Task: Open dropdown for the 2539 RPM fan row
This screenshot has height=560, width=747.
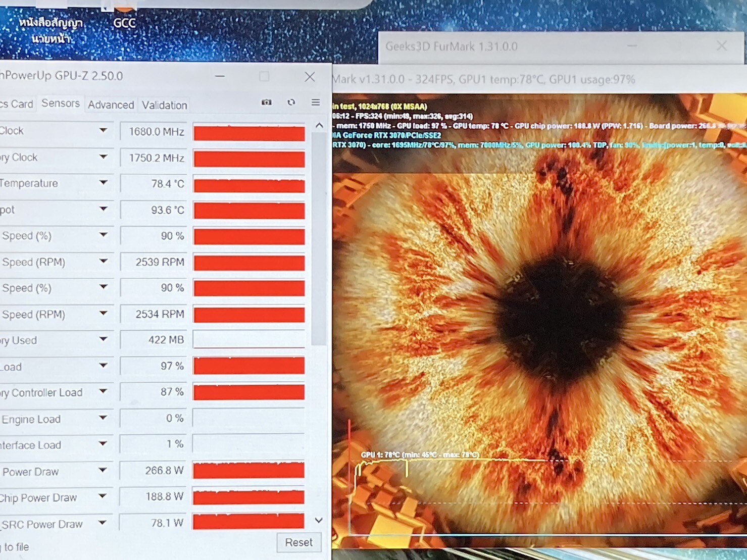Action: [103, 261]
